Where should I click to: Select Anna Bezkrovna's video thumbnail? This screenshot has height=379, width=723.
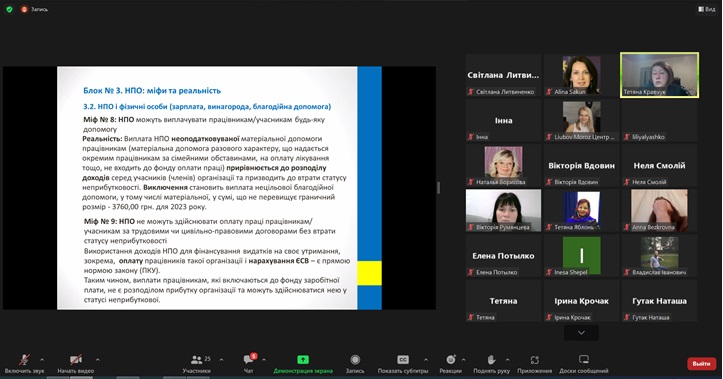[x=659, y=210]
